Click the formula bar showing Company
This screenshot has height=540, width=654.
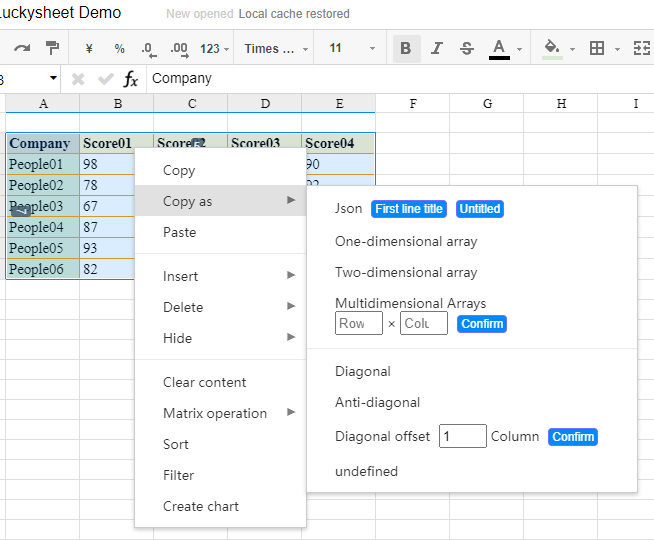(400, 78)
